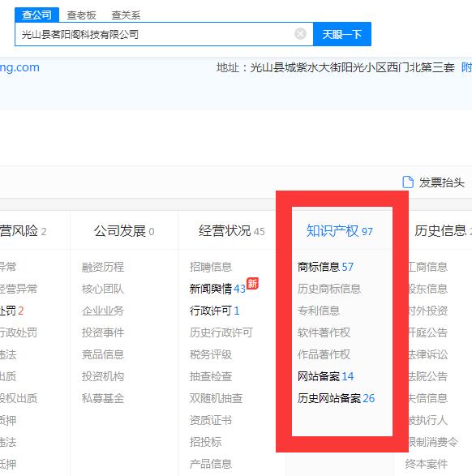Open the 历史信息 section tab
Viewport: 472px width, 476px height.
point(443,231)
